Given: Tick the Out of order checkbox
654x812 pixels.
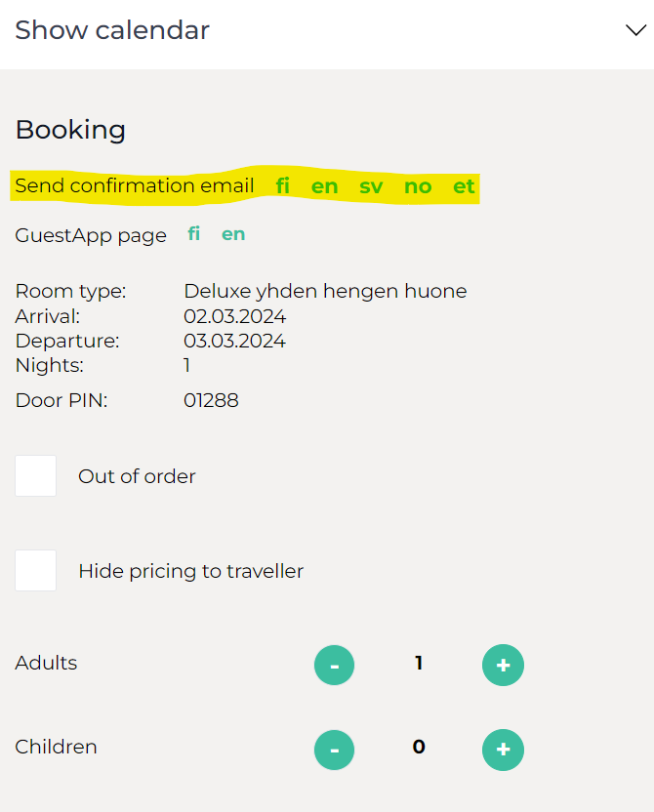Looking at the screenshot, I should click(36, 476).
